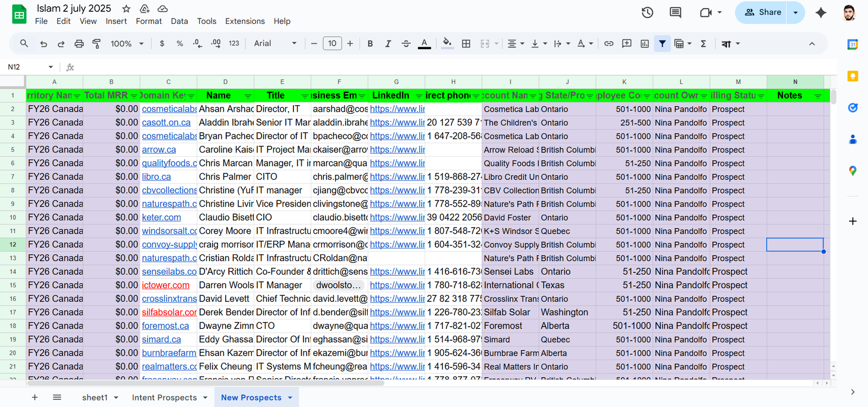Print the spreadsheet
The image size is (868, 407).
(x=79, y=44)
